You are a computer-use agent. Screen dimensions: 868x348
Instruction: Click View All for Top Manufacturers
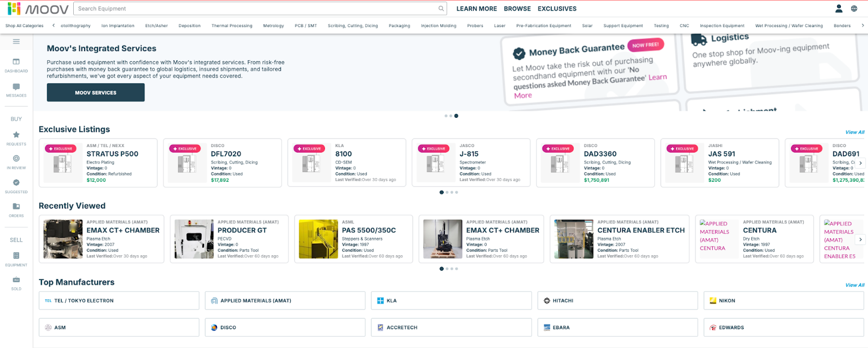[855, 285]
